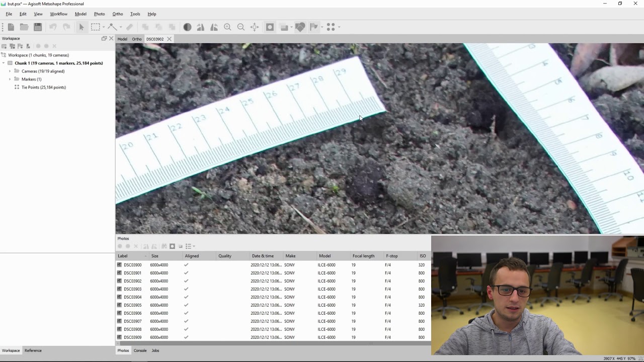
Task: Select the Navigation arrow tool
Action: click(82, 27)
